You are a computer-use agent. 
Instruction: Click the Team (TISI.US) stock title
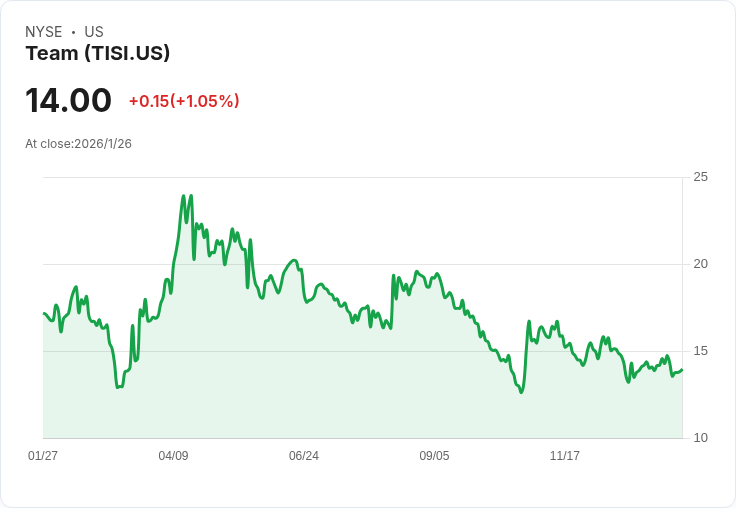97,54
